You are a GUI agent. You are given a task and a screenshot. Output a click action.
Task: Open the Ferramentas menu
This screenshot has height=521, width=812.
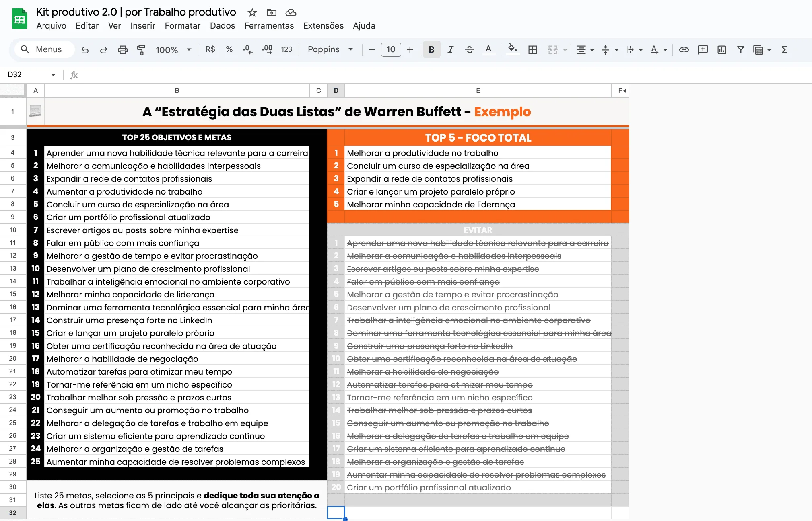tap(269, 26)
